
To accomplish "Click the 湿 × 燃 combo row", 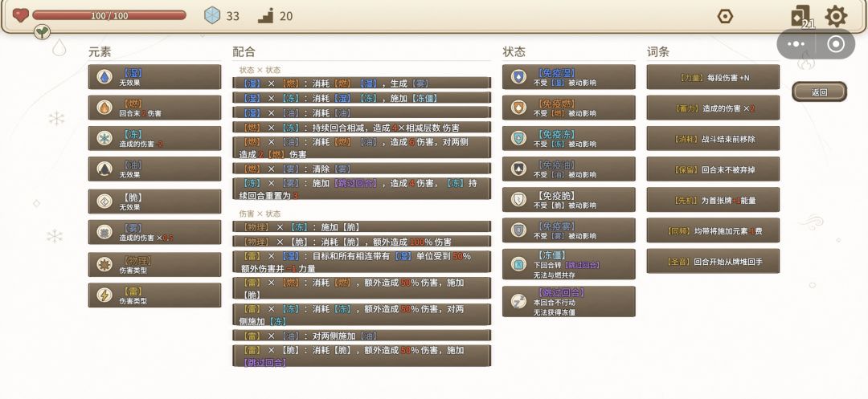I will (362, 83).
